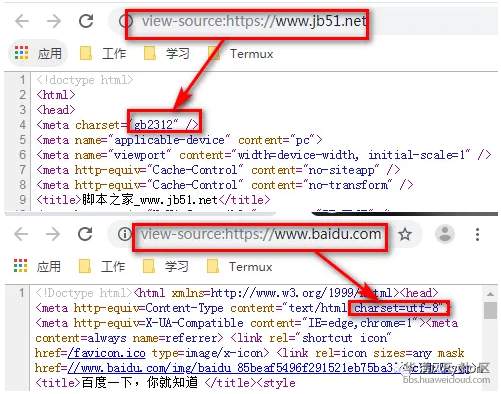Open Termux bookmark folder in baidu.com window
The image size is (501, 394).
(239, 267)
